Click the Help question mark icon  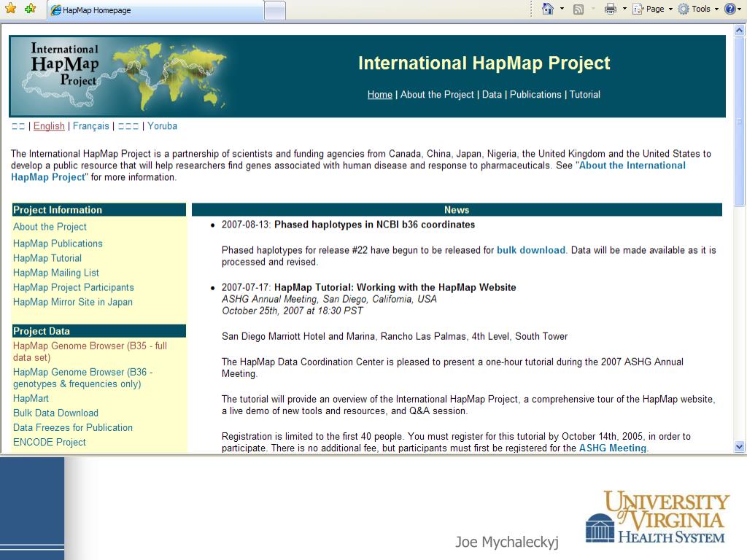[x=729, y=9]
